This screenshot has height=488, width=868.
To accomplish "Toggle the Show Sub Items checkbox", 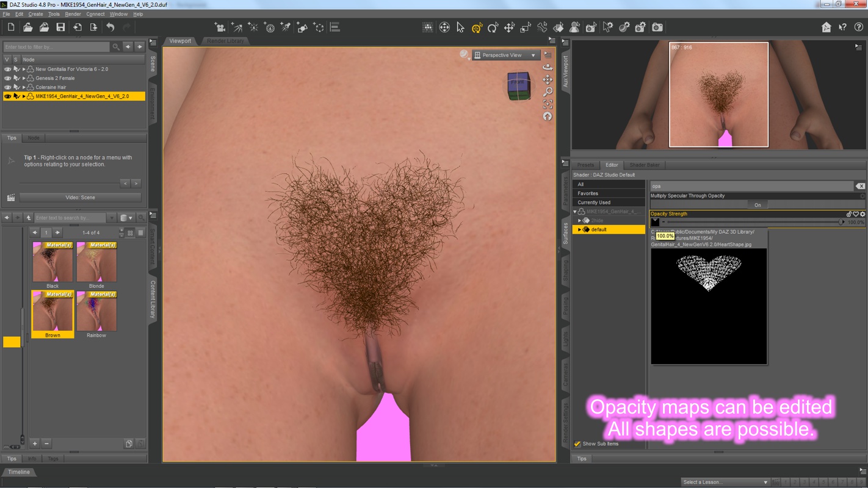I will tap(577, 444).
